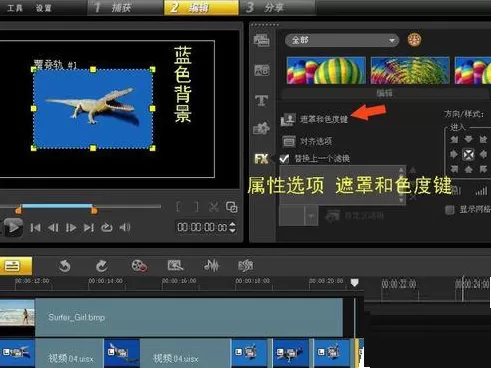Image resolution: width=491 pixels, height=368 pixels.
Task: Undo last action in timeline toolbar
Action: (64, 266)
